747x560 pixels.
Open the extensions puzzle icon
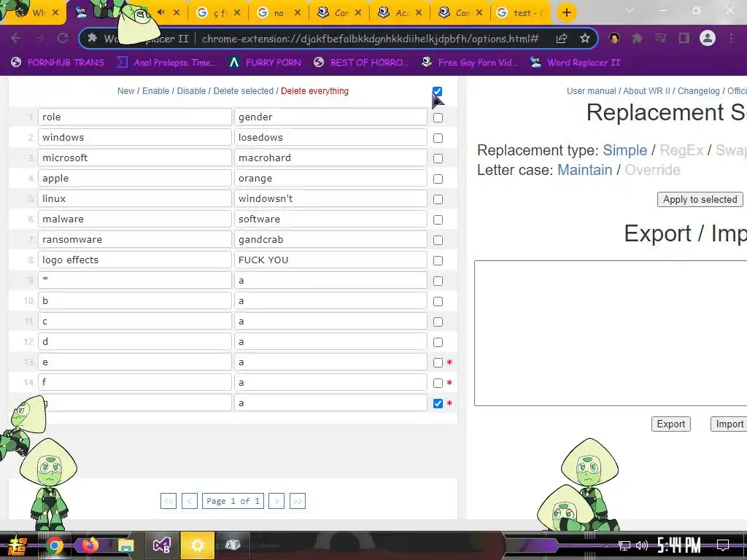click(x=638, y=38)
